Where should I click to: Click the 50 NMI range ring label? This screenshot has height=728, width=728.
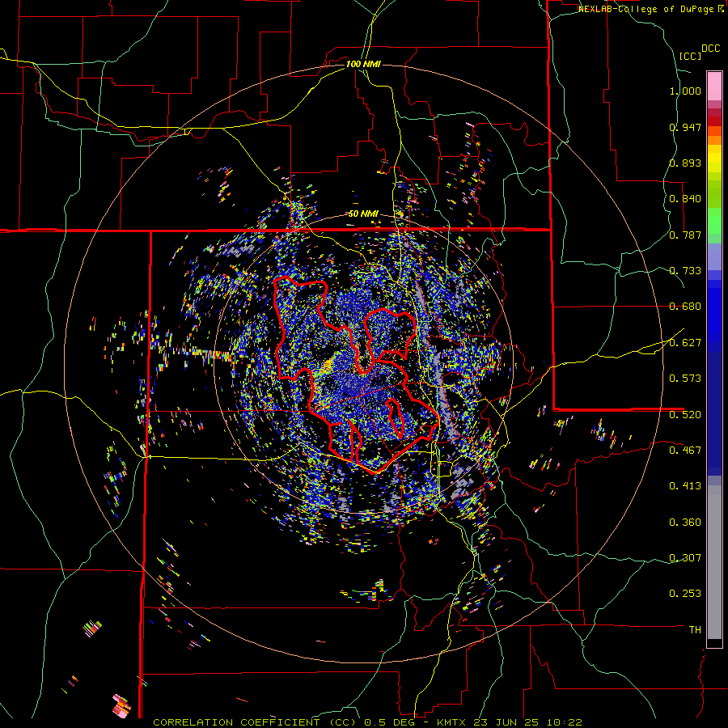(363, 214)
